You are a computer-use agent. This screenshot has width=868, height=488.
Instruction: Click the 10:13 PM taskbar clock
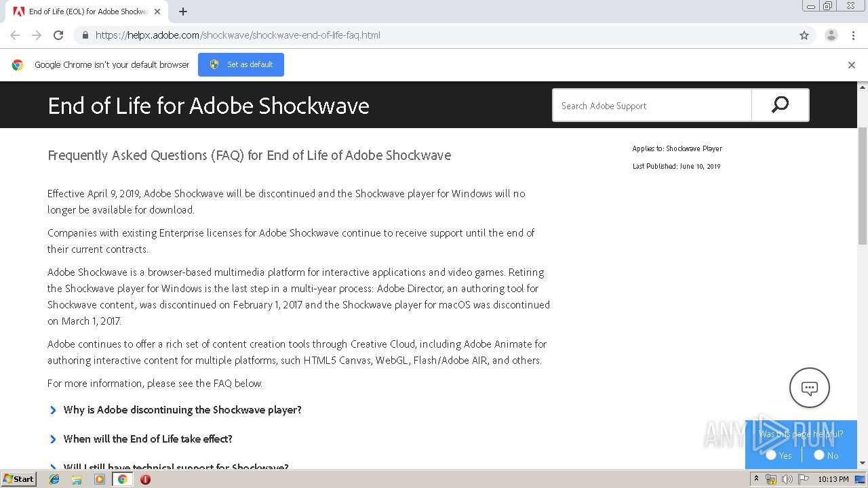coord(833,479)
